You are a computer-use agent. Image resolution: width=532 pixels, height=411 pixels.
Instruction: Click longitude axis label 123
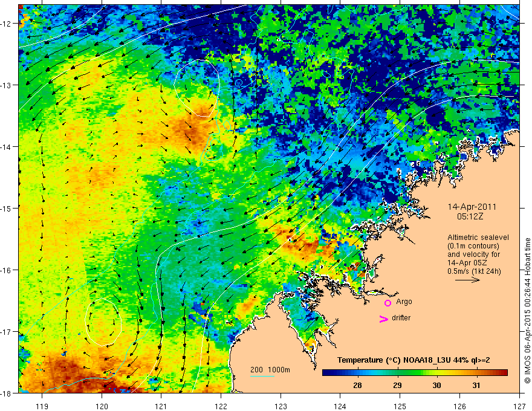(x=281, y=406)
